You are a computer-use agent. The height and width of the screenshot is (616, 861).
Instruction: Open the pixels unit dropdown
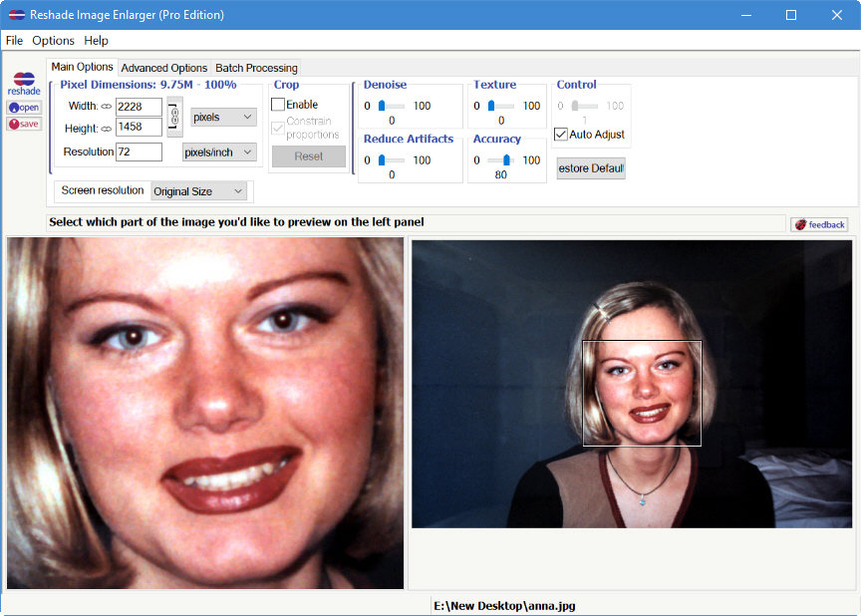pos(222,116)
